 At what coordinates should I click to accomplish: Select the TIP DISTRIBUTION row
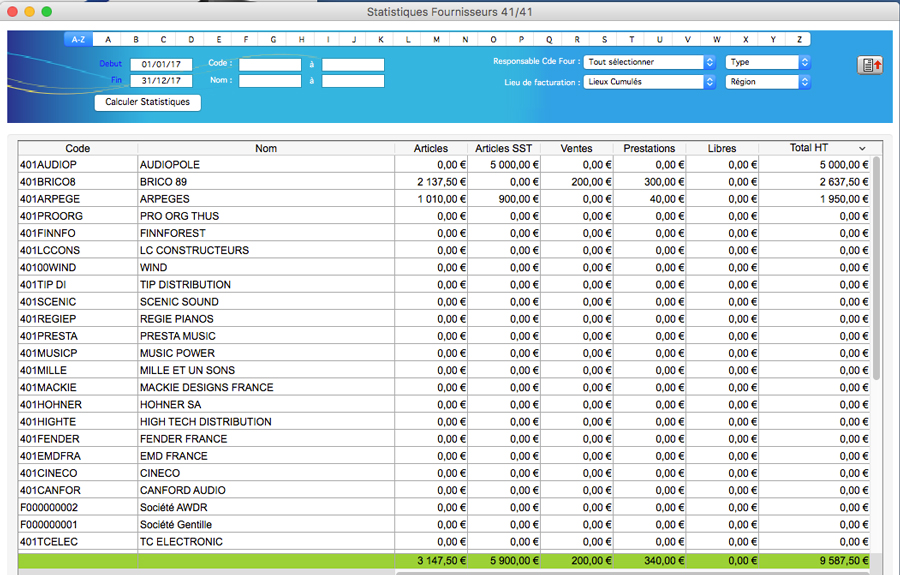[444, 285]
